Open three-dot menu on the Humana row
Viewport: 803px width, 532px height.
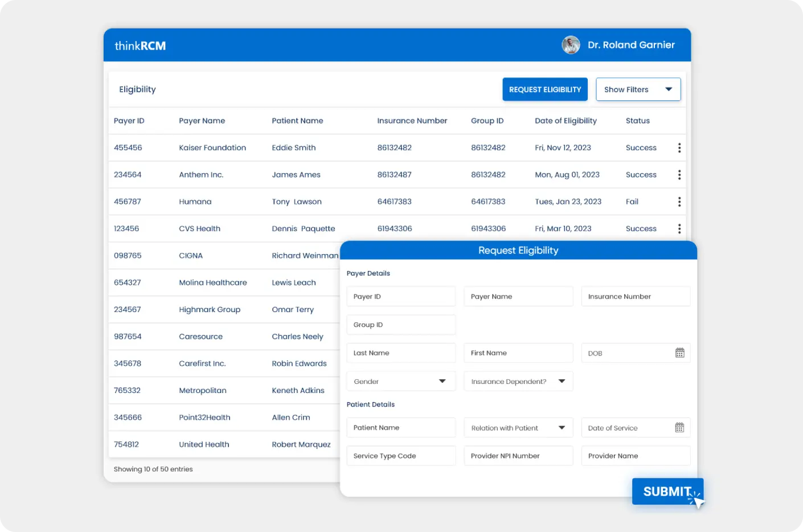tap(679, 201)
